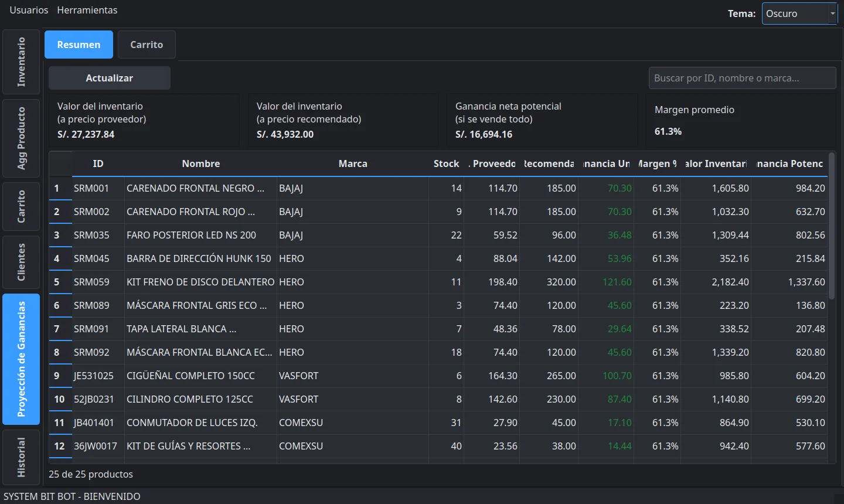Open the Herramientas menu

point(87,10)
